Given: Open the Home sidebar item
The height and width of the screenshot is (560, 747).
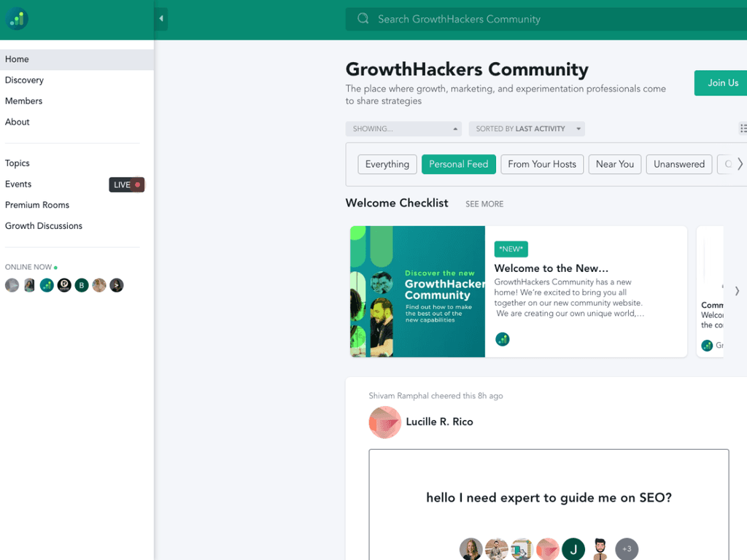Looking at the screenshot, I should coord(77,60).
